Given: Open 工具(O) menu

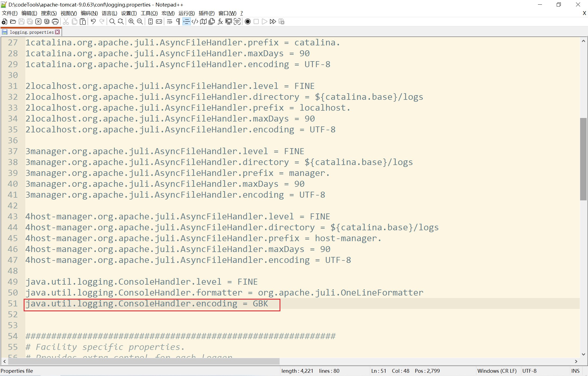Looking at the screenshot, I should 149,13.
